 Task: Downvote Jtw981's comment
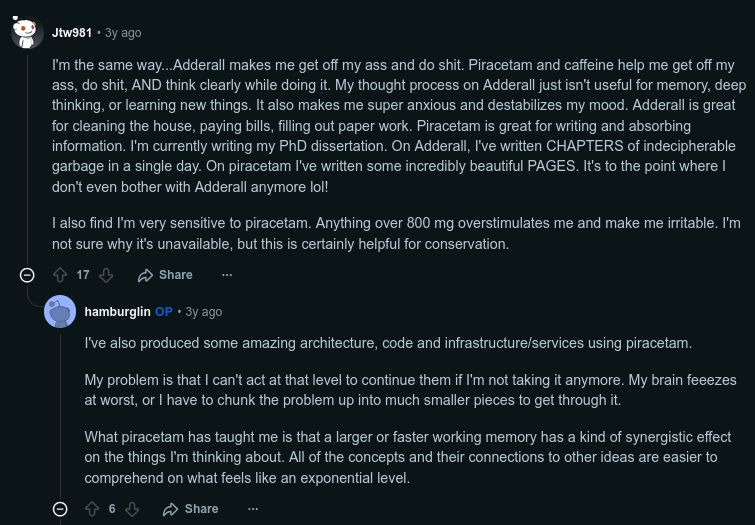coord(107,275)
